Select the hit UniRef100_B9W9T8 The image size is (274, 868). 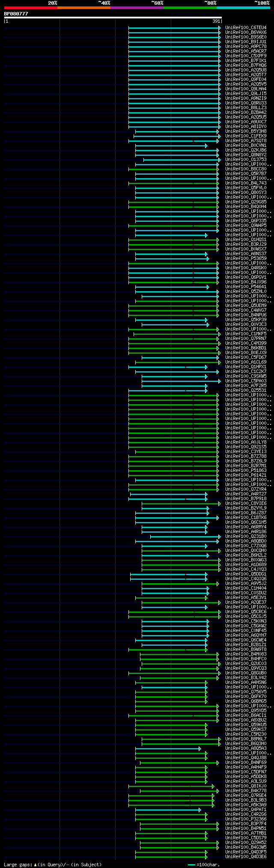coord(246,650)
